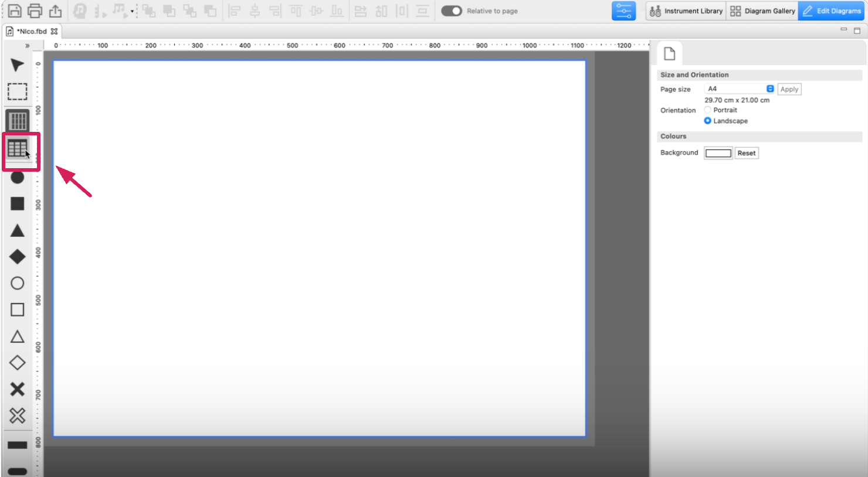
Task: Switch to the Instrument Library tab
Action: point(686,11)
